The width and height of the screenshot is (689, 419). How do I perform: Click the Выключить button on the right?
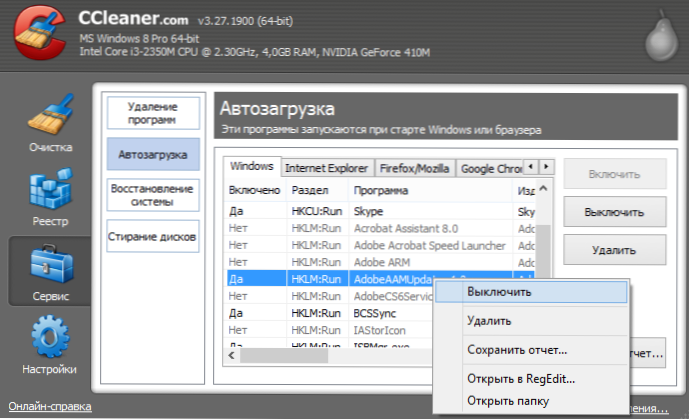point(614,212)
